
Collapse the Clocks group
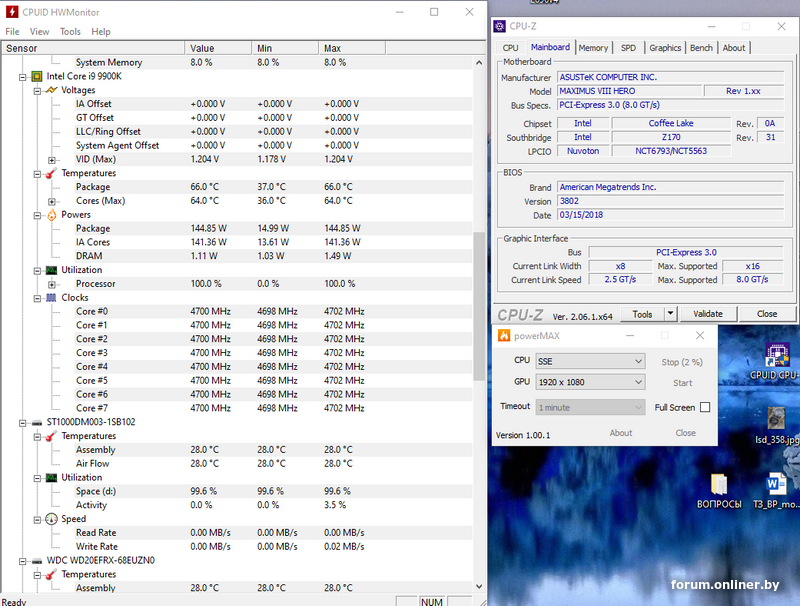(37, 298)
